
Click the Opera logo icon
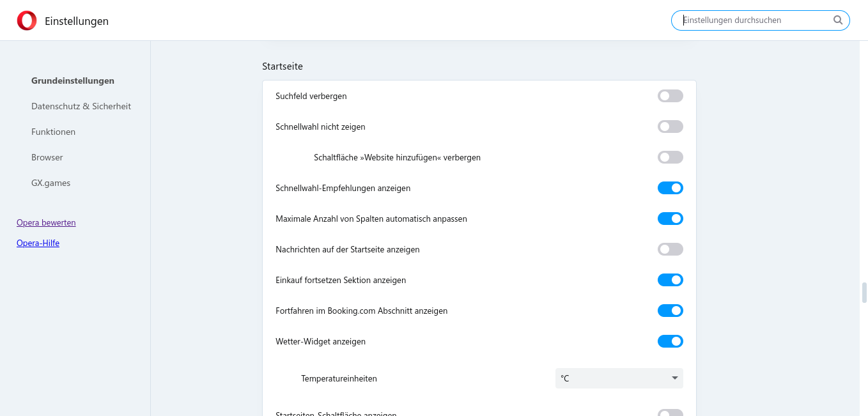point(27,21)
